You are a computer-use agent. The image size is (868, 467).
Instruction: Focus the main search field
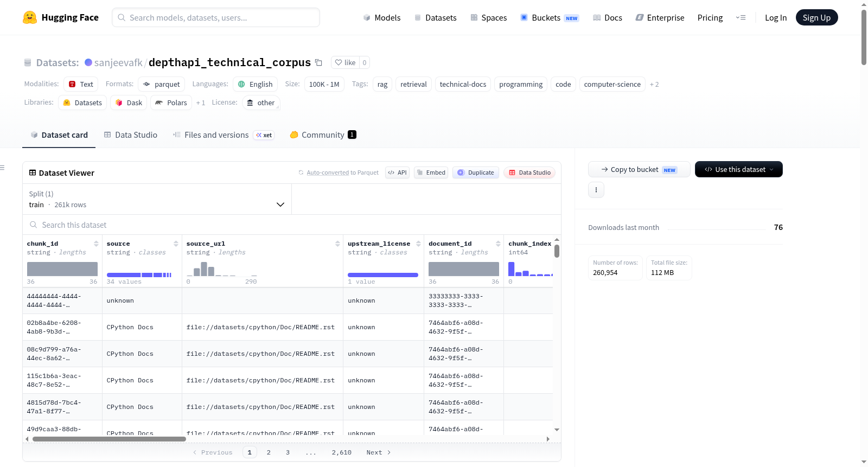point(216,17)
